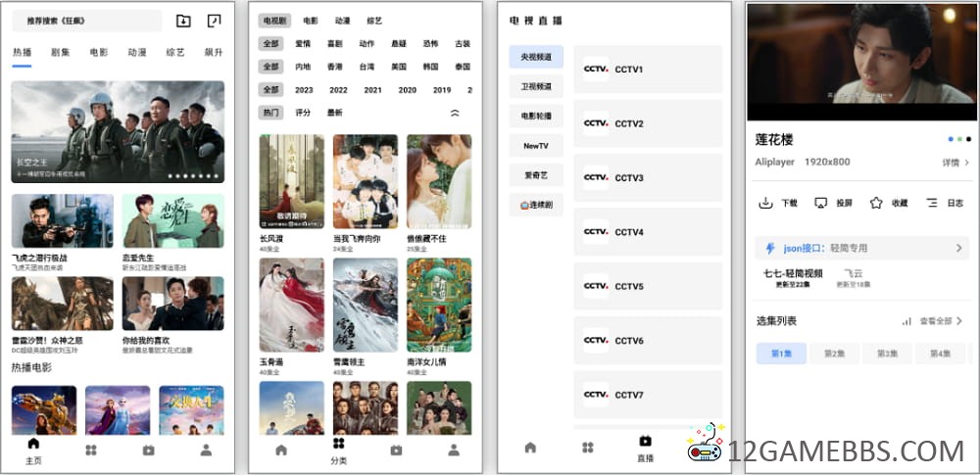Sort by 评分 rating
This screenshot has width=980, height=475.
pyautogui.click(x=303, y=114)
